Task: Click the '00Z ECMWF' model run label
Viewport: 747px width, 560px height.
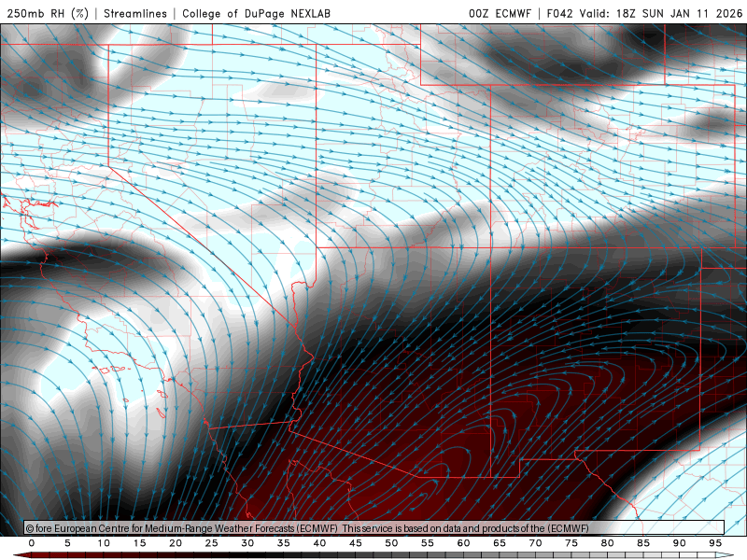Action: [x=500, y=13]
